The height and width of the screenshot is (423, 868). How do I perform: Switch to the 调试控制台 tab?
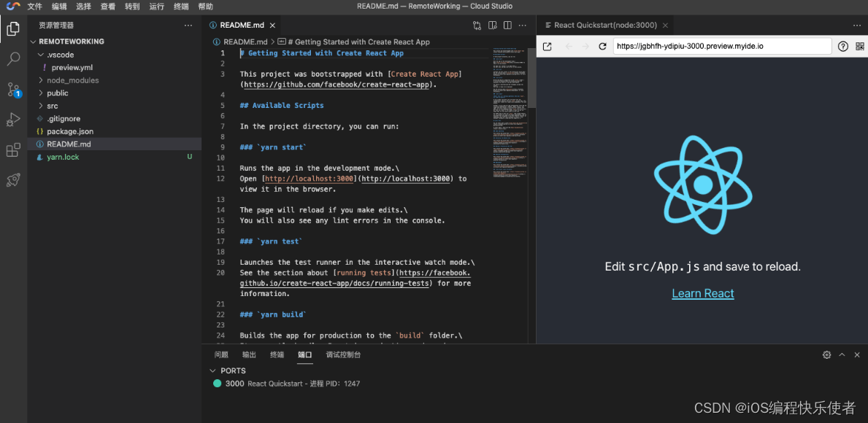coord(343,355)
